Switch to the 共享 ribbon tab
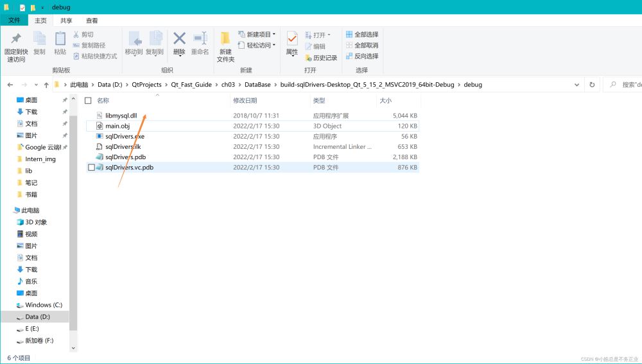This screenshot has width=642, height=364. 66,21
